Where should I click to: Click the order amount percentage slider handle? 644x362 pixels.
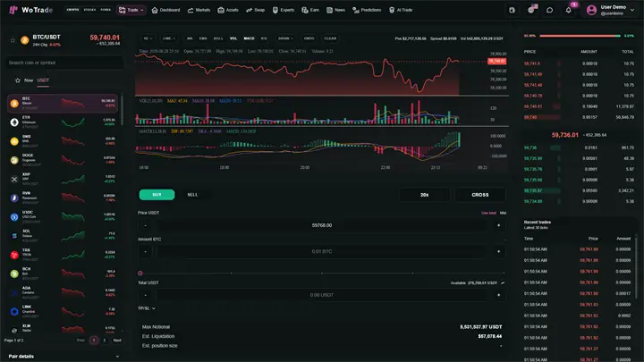coord(140,273)
